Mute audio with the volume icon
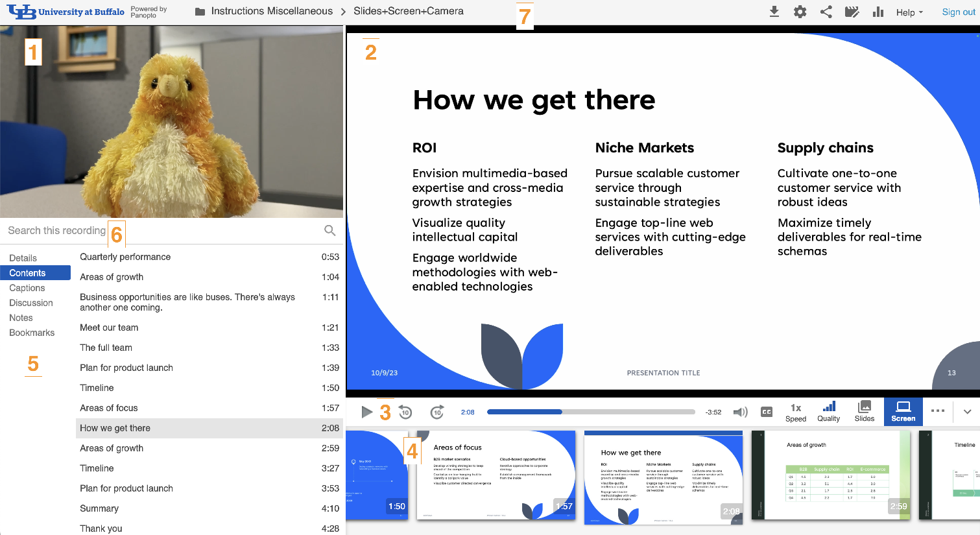Screen dimensions: 980x535 (x=740, y=412)
